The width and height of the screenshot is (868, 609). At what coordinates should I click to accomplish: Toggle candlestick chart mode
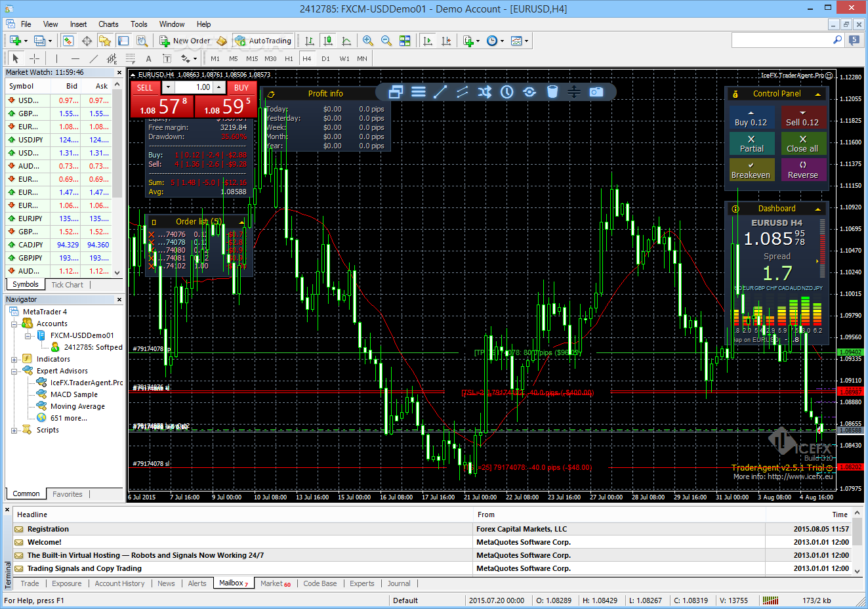pyautogui.click(x=328, y=41)
